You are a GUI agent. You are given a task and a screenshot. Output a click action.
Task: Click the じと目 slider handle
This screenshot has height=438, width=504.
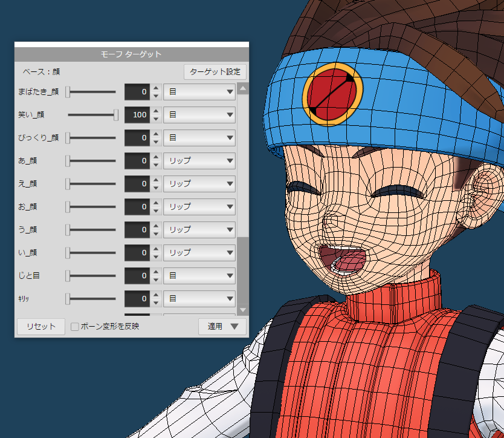[x=68, y=276]
